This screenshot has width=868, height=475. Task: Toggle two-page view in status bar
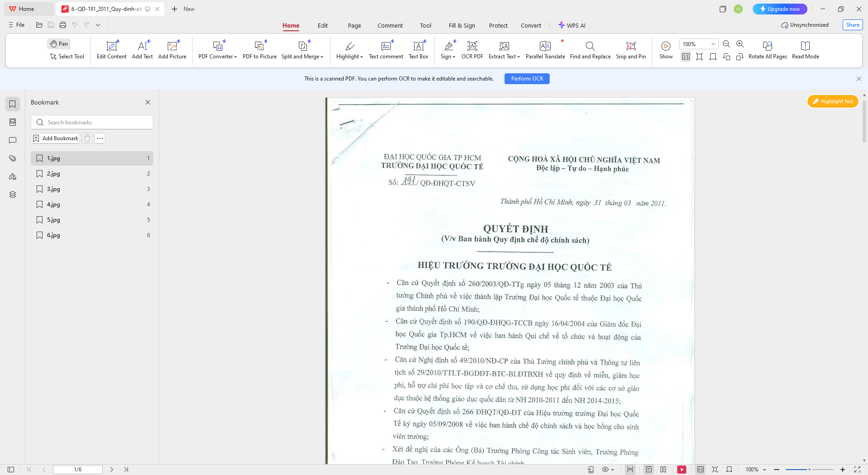[663, 470]
